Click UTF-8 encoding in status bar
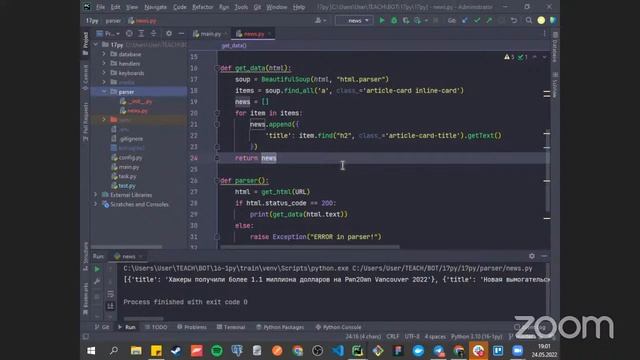The height and width of the screenshot is (360, 640). click(x=412, y=336)
